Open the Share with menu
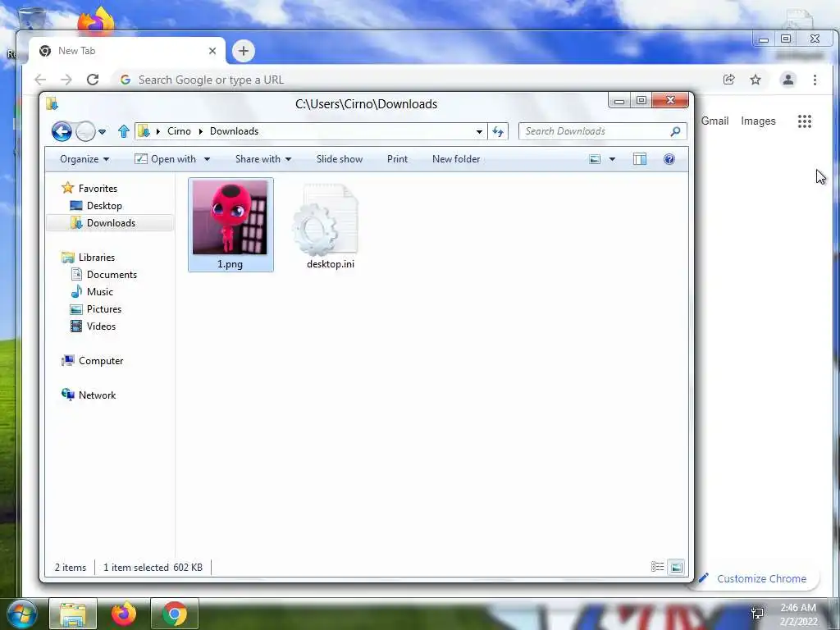Screen dimensions: 840x630 (x=263, y=159)
